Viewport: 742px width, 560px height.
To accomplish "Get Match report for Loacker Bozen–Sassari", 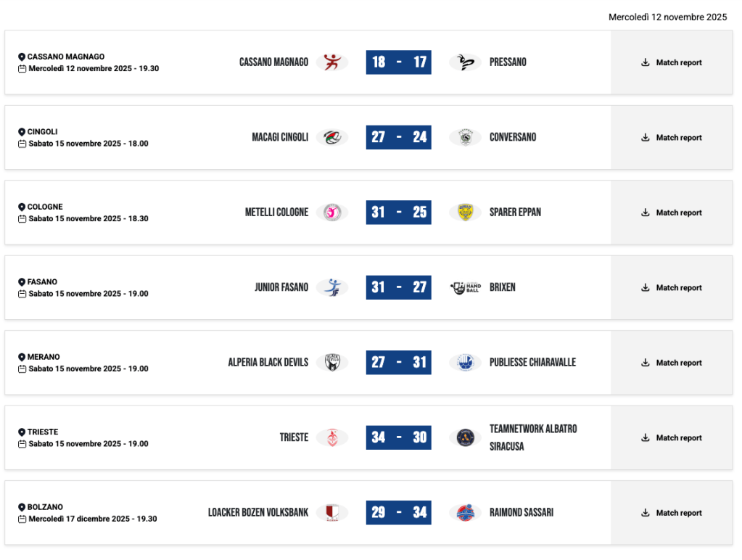I will coord(672,513).
